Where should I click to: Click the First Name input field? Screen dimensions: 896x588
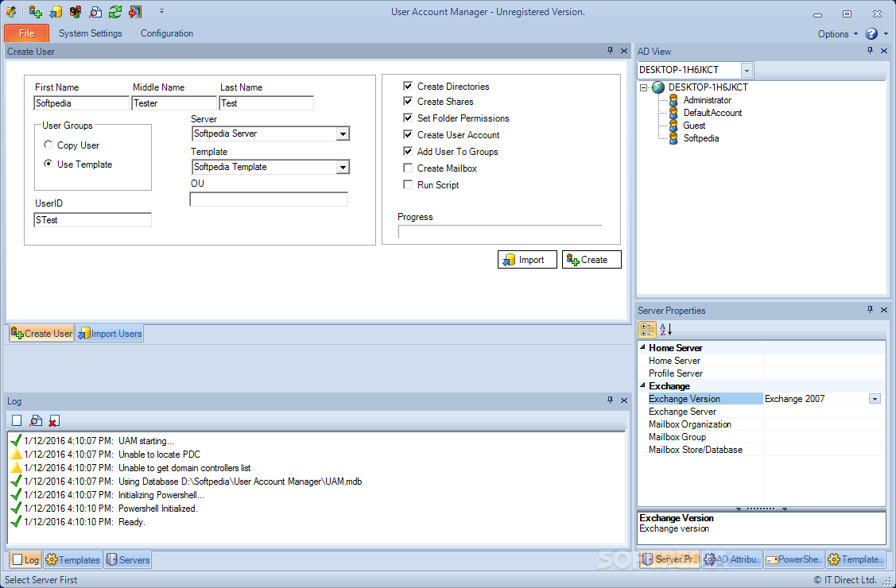click(82, 103)
